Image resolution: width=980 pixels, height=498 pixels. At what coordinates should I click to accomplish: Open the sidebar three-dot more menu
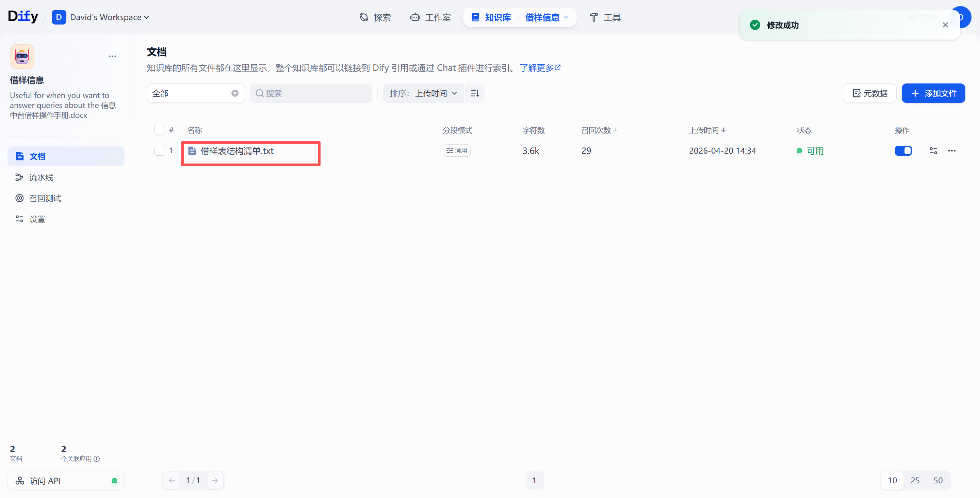tap(112, 56)
